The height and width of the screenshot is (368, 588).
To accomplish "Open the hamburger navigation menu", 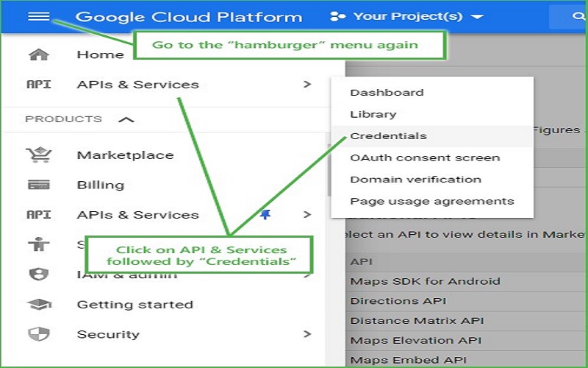I will 39,16.
